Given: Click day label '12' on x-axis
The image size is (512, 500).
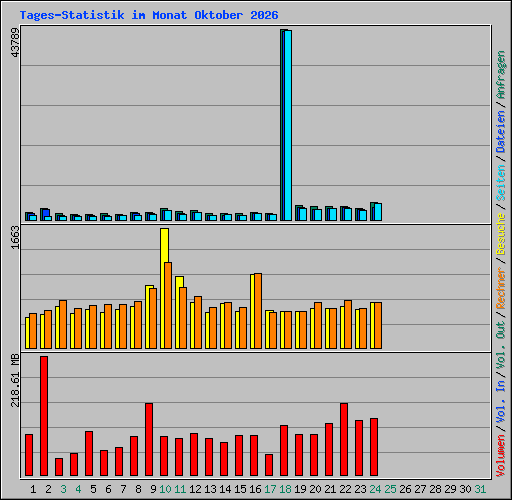Looking at the screenshot, I should [x=195, y=489].
